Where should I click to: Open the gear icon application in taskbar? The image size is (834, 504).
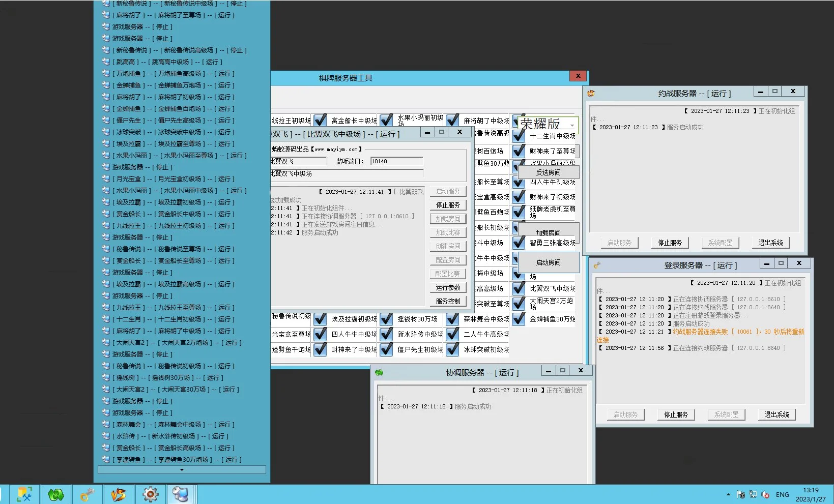[x=150, y=494]
